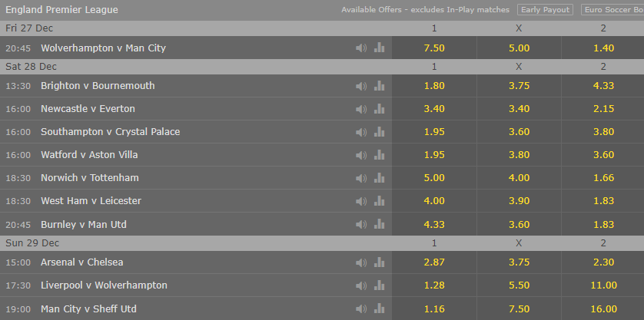Select Wolverhampton home win odds 7.50

[x=434, y=48]
